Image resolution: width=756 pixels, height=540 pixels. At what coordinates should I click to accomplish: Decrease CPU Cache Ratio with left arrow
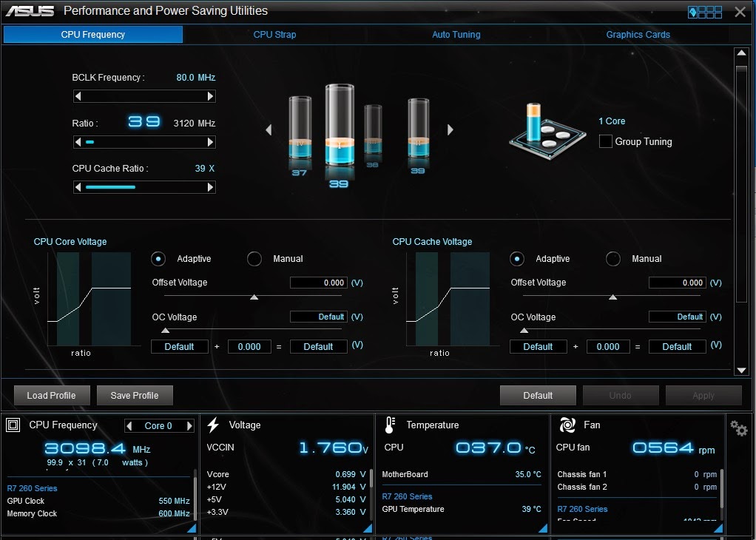tap(78, 187)
